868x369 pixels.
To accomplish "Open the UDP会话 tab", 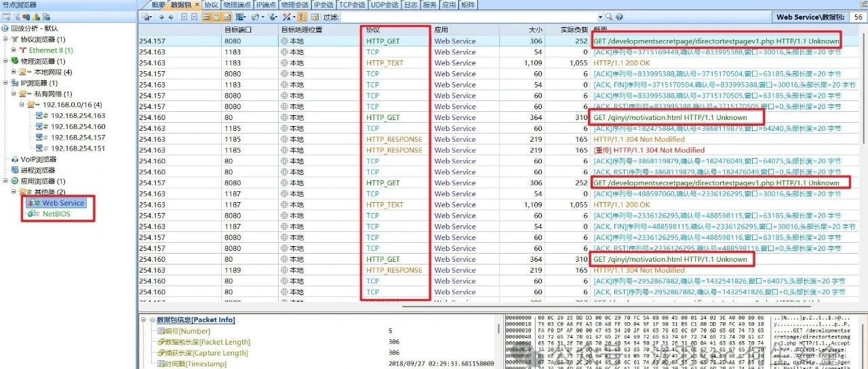I will [385, 5].
